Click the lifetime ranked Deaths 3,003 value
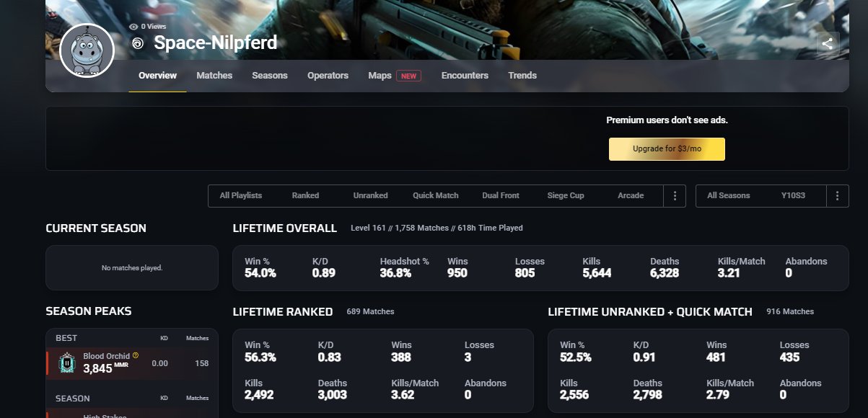Screen dimensions: 868x418 pos(333,395)
